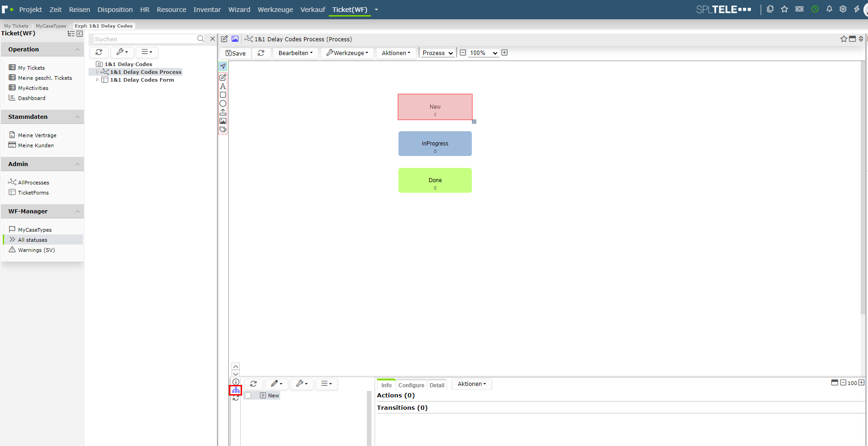Select the edit pencil tool in canvas toolbar

click(x=223, y=78)
